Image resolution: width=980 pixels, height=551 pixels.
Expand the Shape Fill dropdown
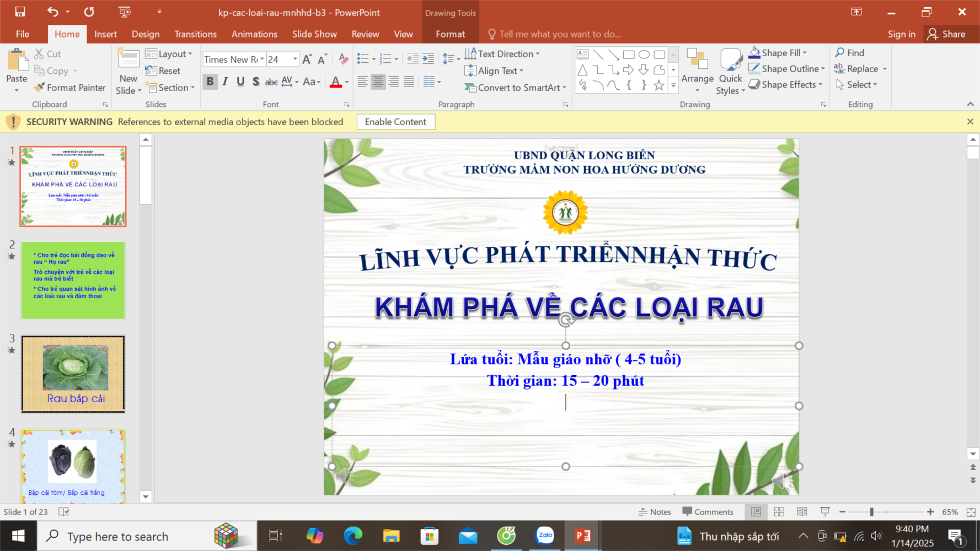point(805,53)
